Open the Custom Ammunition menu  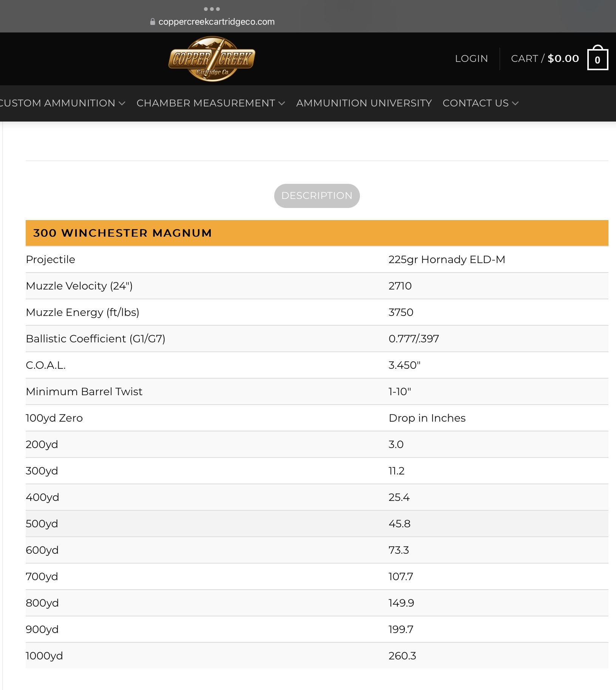(x=62, y=103)
